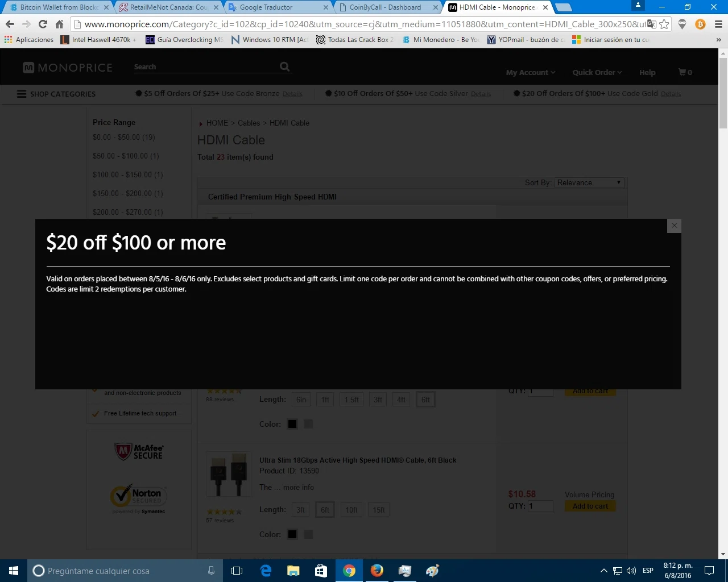Filter by price $0.00 - $50.00
The image size is (728, 582).
point(124,137)
